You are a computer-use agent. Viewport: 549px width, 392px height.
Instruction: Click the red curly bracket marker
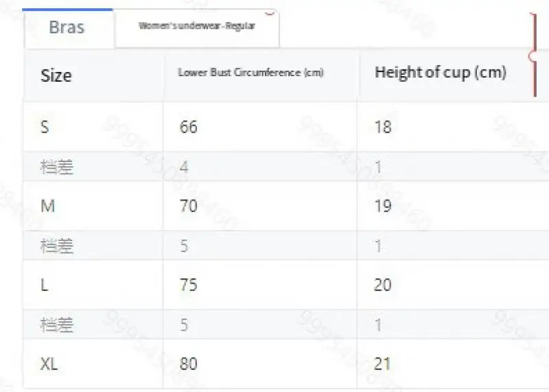[x=533, y=55]
